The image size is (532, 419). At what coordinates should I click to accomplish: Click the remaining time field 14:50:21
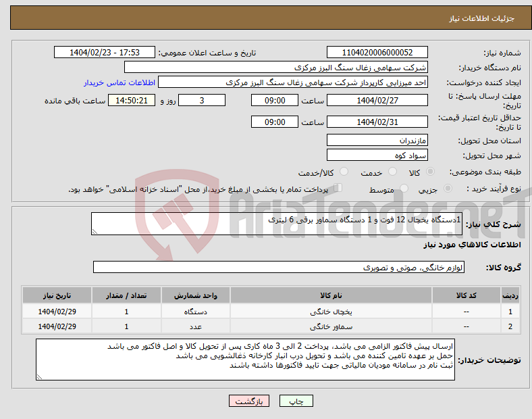[x=132, y=100]
